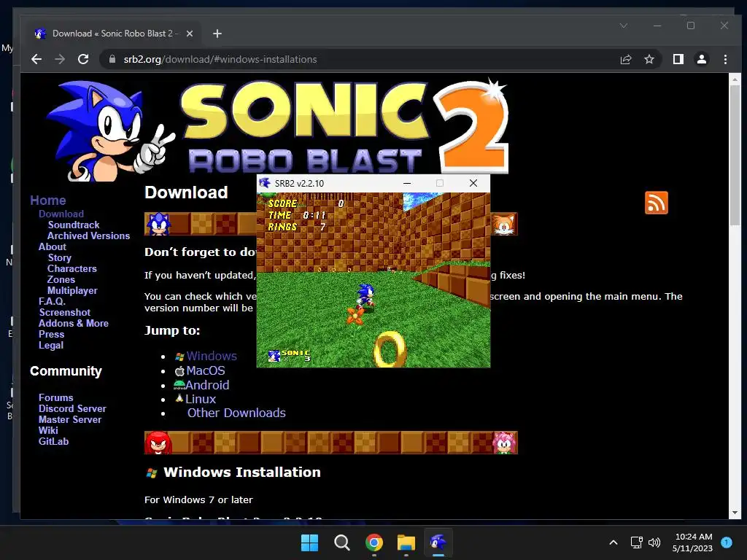The height and width of the screenshot is (560, 747).
Task: Jump to the Windows download section
Action: (212, 356)
